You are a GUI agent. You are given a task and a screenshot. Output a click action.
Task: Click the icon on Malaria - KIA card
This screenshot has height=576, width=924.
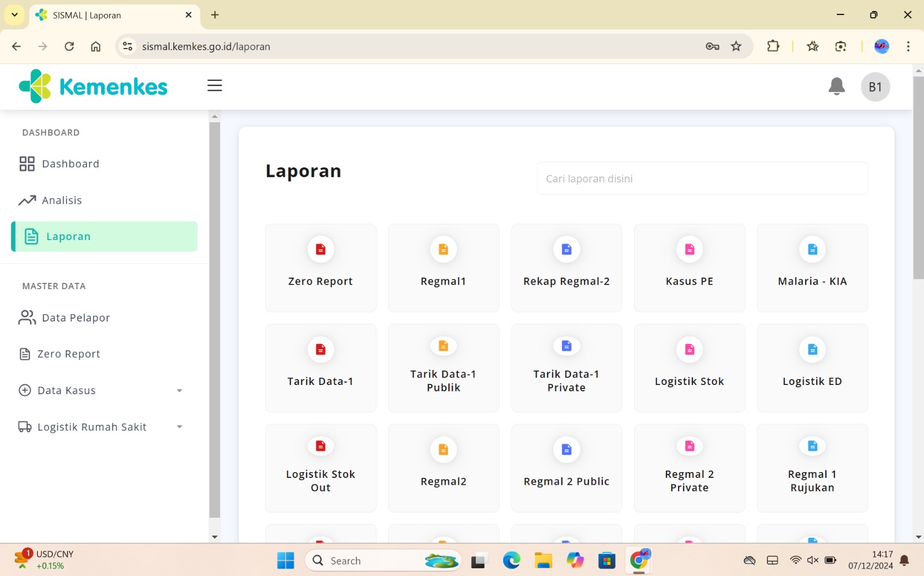pos(813,249)
